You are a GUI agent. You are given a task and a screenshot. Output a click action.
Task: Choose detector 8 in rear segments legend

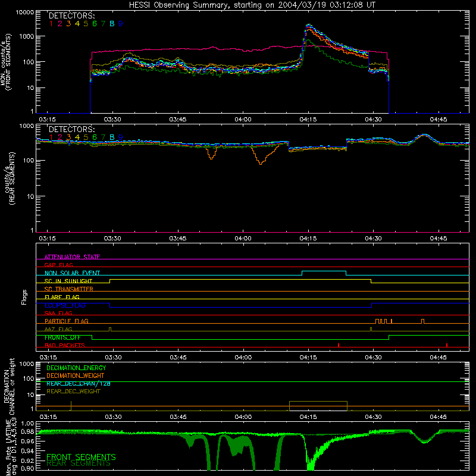(112, 137)
